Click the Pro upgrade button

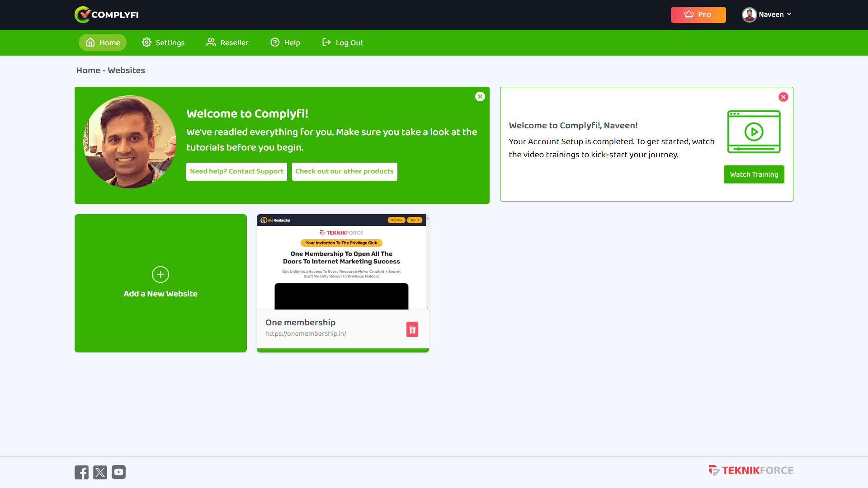(698, 14)
